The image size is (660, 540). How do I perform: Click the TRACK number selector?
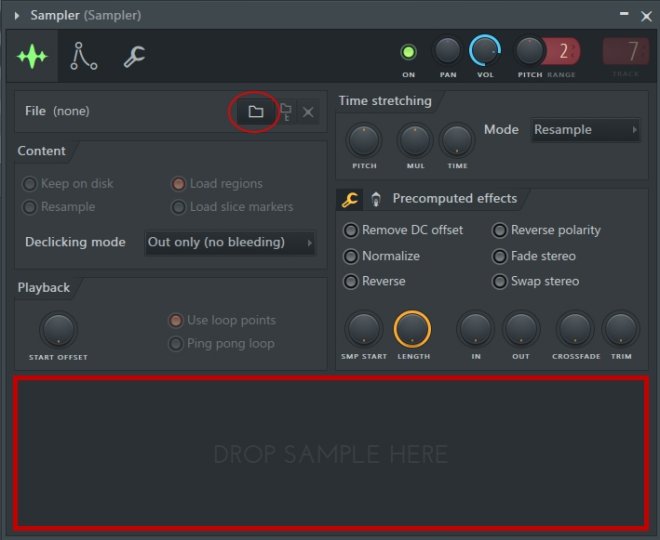626,52
